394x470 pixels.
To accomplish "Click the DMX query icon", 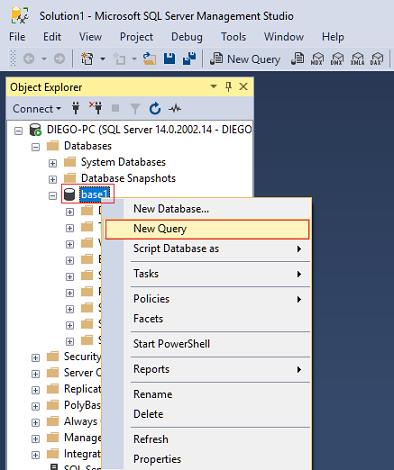I will [337, 59].
